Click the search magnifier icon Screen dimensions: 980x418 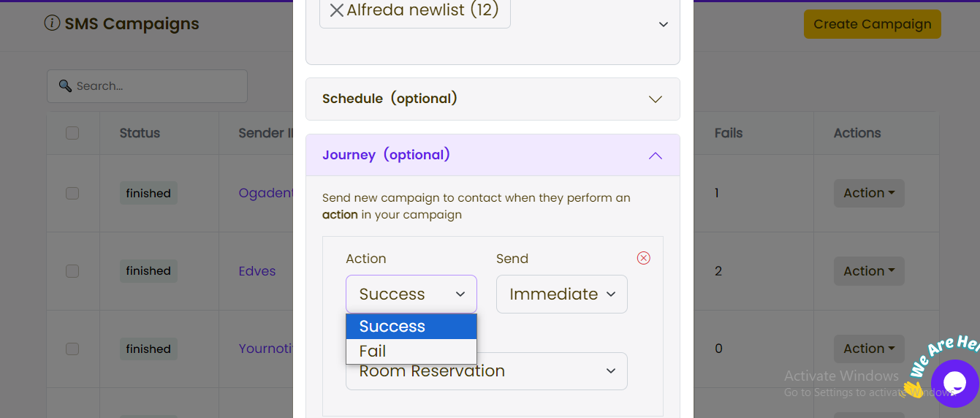[65, 86]
